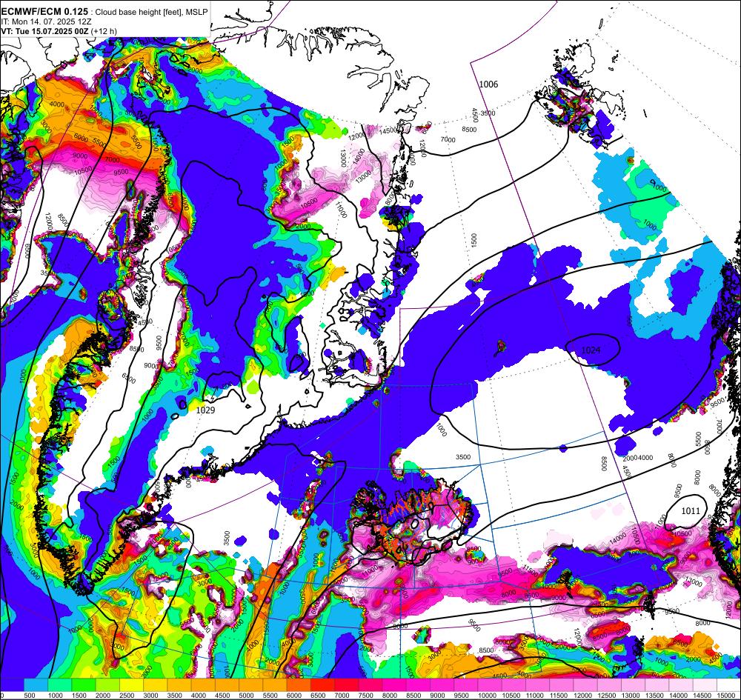
Task: Click the 1024 pressure center label
Action: pos(591,350)
